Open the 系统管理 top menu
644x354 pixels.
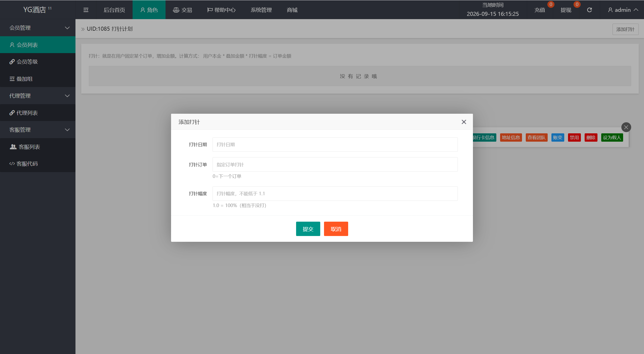click(261, 10)
